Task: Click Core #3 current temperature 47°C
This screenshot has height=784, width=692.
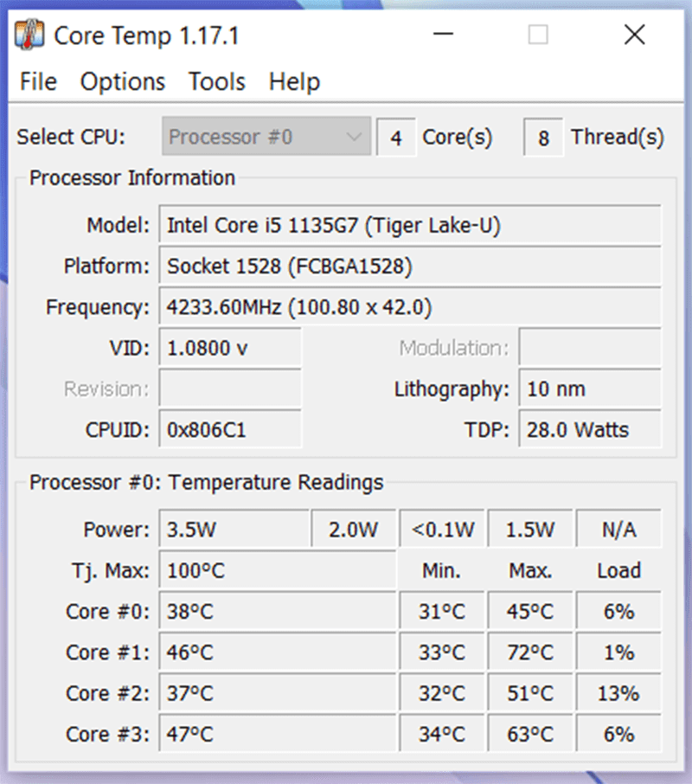Action: 278,735
